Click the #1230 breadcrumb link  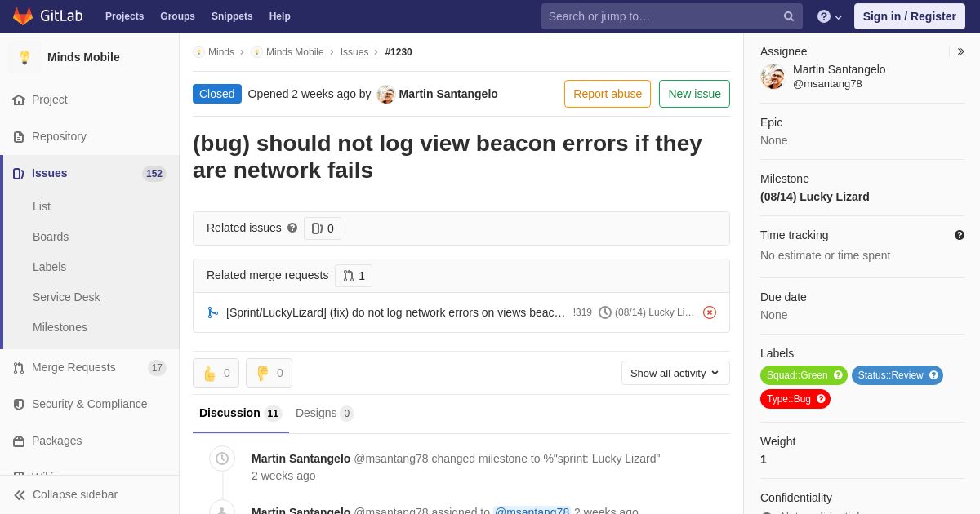click(399, 52)
